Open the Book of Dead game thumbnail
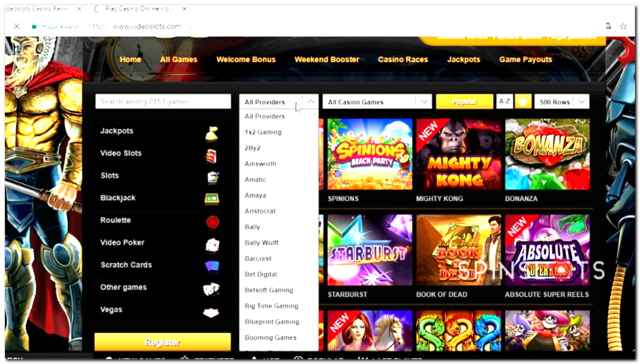The height and width of the screenshot is (364, 640). click(x=458, y=250)
